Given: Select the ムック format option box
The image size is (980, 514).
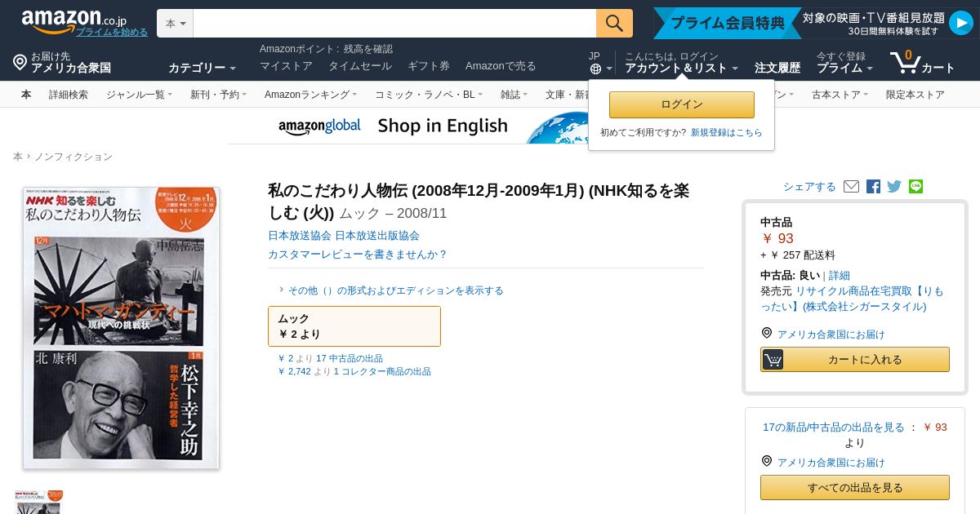Looking at the screenshot, I should [354, 326].
